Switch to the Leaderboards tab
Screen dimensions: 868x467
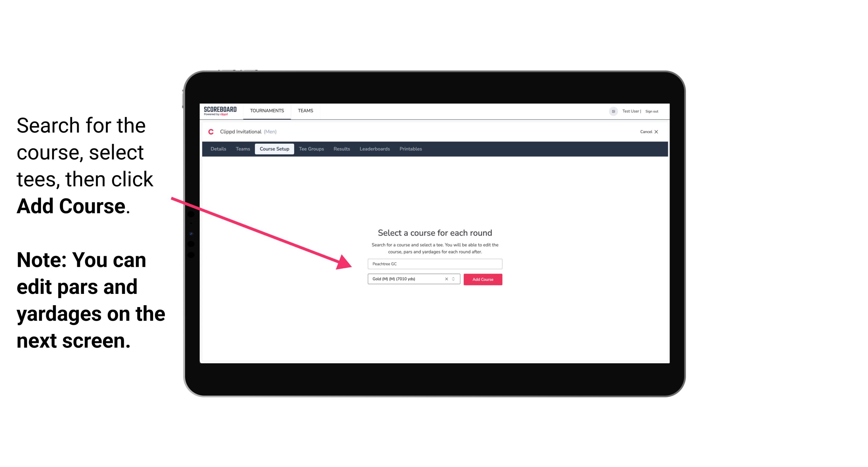(x=374, y=149)
